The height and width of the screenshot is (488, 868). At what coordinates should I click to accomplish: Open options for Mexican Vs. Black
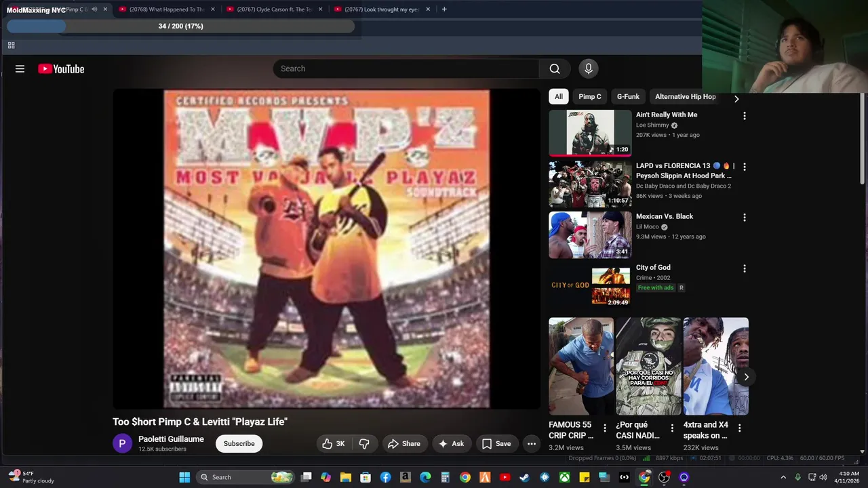[x=745, y=218]
